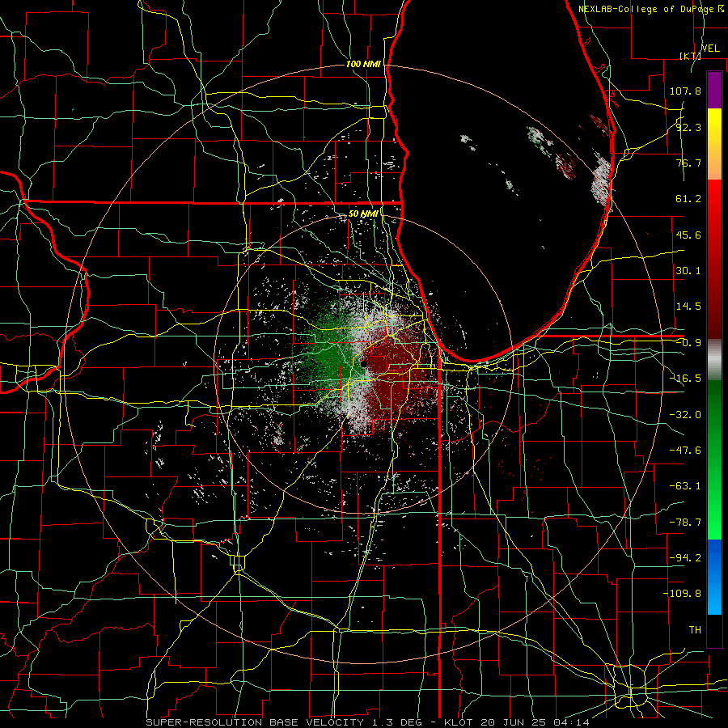The width and height of the screenshot is (728, 728).
Task: Click the 61.2 value on velocity scale
Action: point(688,199)
